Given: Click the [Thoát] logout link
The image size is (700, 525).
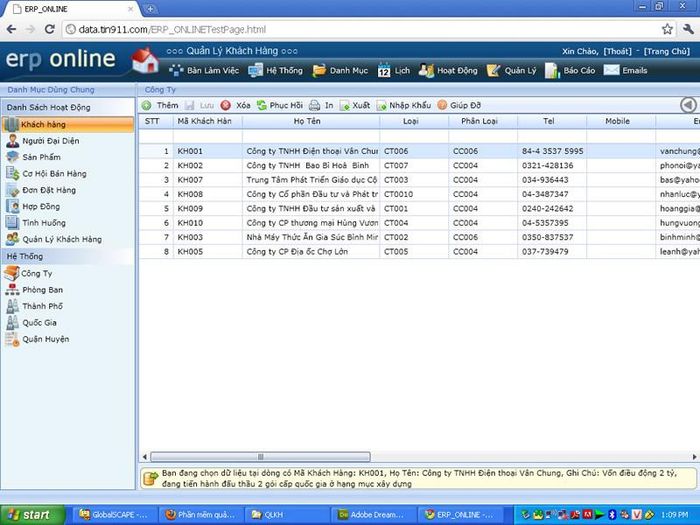Looking at the screenshot, I should (x=617, y=51).
